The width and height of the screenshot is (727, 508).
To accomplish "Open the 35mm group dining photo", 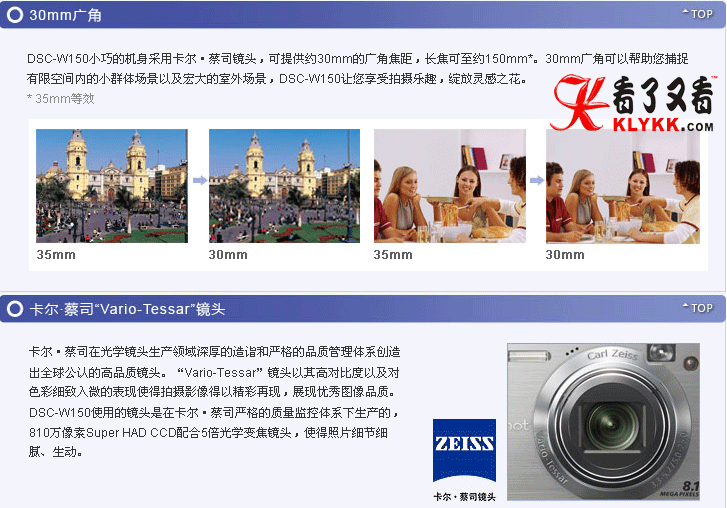I will [450, 186].
